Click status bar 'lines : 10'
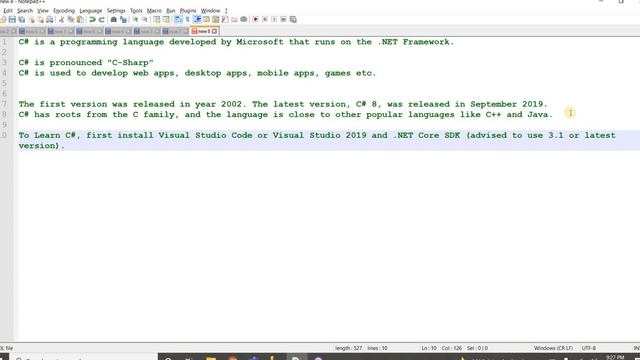This screenshot has width=640, height=360. (378, 348)
